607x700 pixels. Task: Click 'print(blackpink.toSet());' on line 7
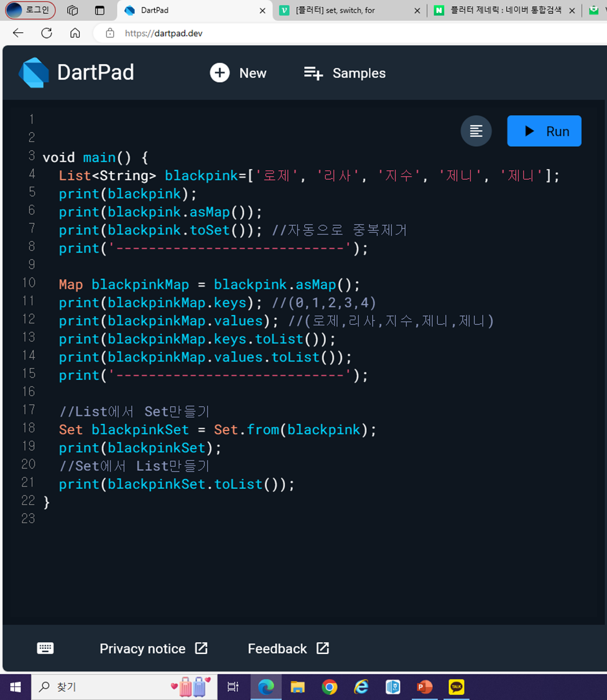click(x=160, y=230)
